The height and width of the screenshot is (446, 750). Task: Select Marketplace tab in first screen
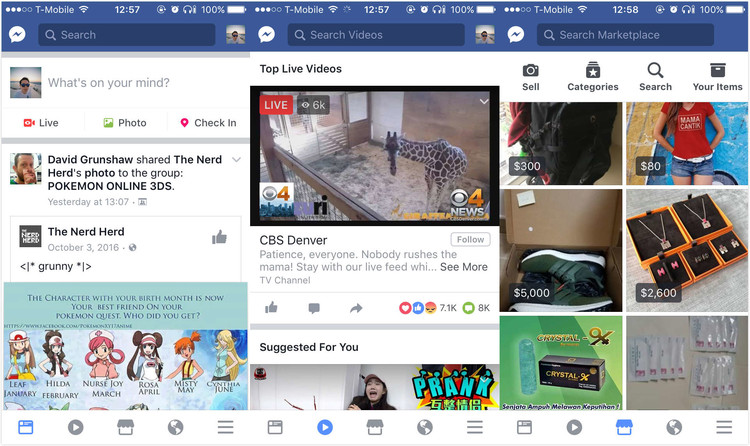[x=125, y=427]
